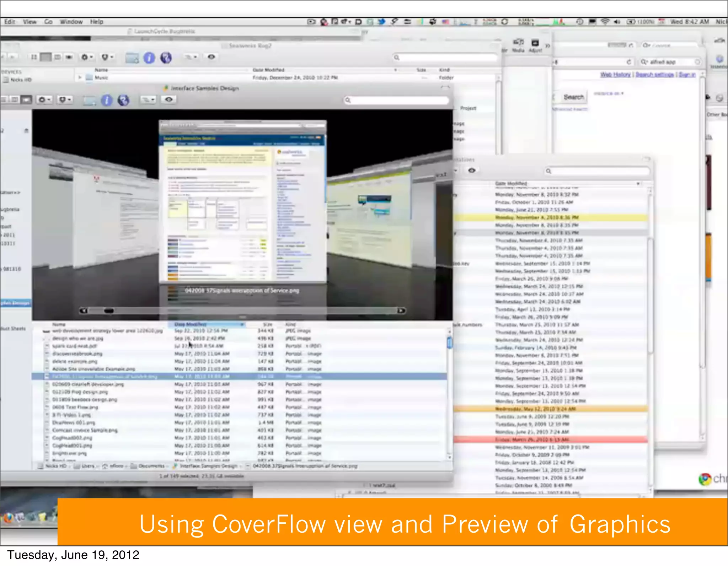Select the 020609 clearleft developer.png file row
728x566 pixels.
click(x=88, y=384)
